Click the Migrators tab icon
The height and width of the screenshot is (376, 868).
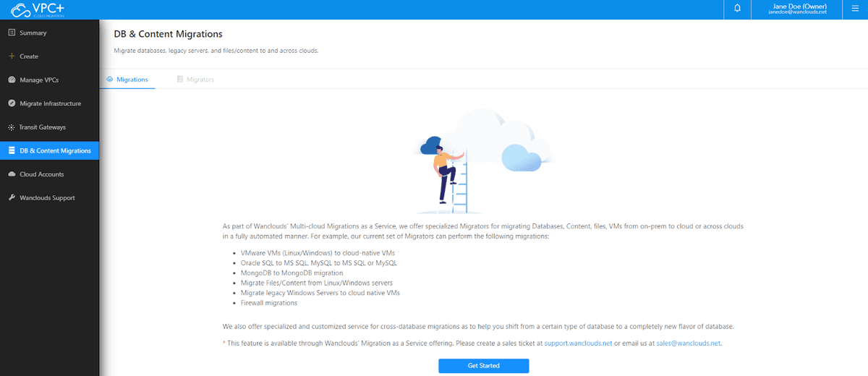179,79
